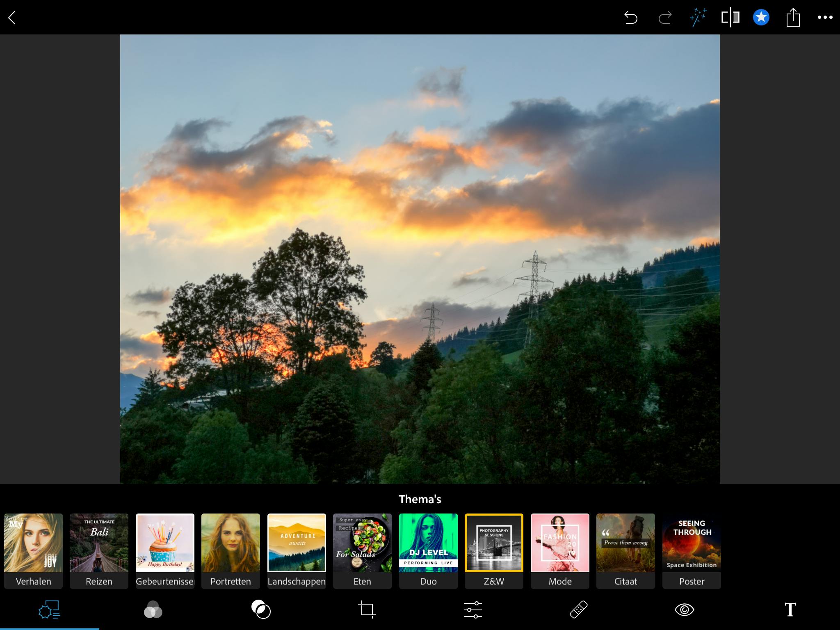This screenshot has height=630, width=840.
Task: Open the Looks filter circles tab
Action: 153,610
